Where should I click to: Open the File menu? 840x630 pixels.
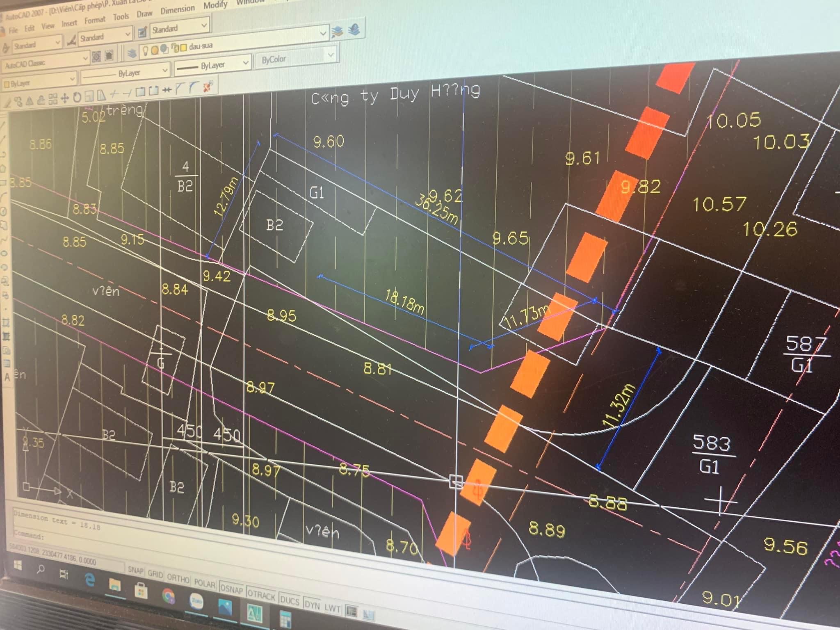click(13, 30)
